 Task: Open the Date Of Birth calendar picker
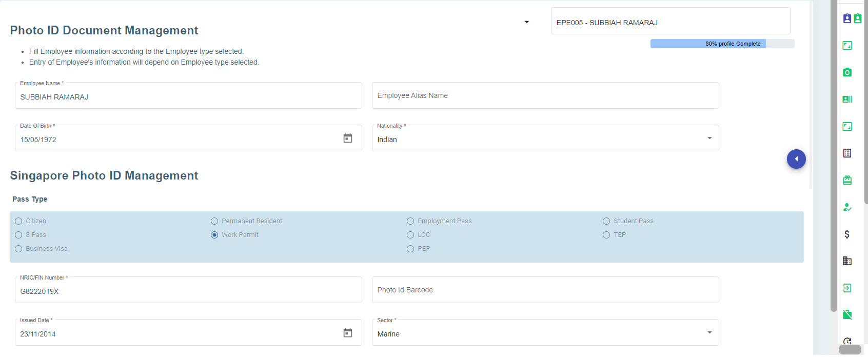[347, 138]
